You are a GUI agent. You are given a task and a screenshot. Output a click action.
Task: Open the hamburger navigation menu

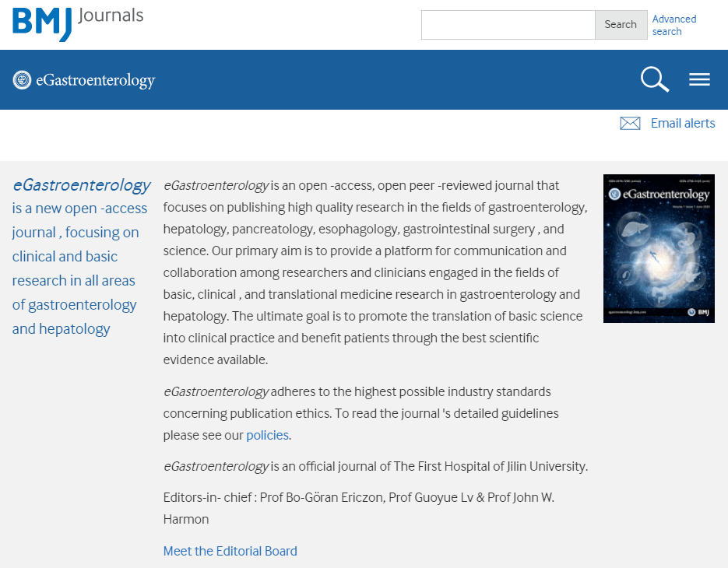tap(699, 79)
